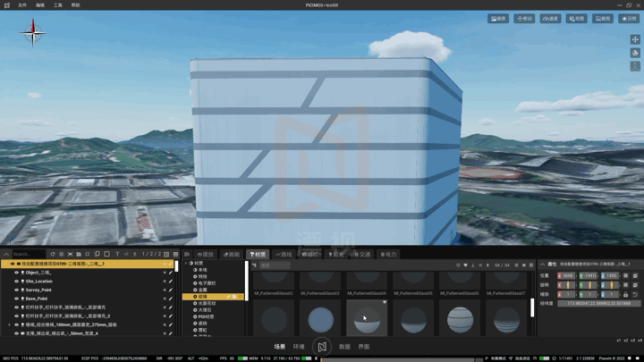Expand the 楼梯_组合楼梯 tree item arrow

(x=9, y=324)
